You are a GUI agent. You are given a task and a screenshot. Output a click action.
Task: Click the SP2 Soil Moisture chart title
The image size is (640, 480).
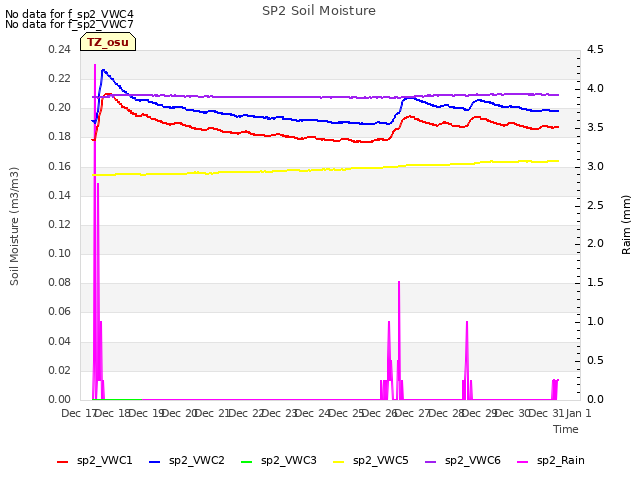(x=319, y=11)
